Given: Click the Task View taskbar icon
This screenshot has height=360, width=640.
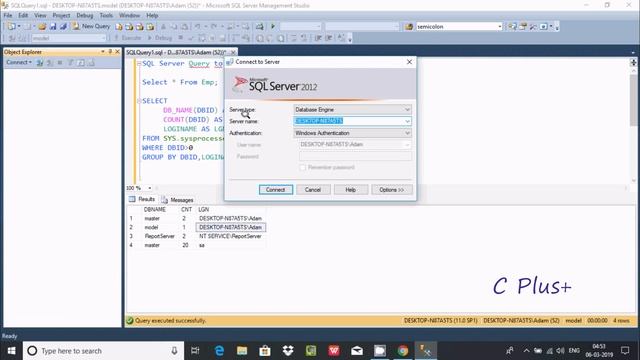Looking at the screenshot, I should coord(195,351).
